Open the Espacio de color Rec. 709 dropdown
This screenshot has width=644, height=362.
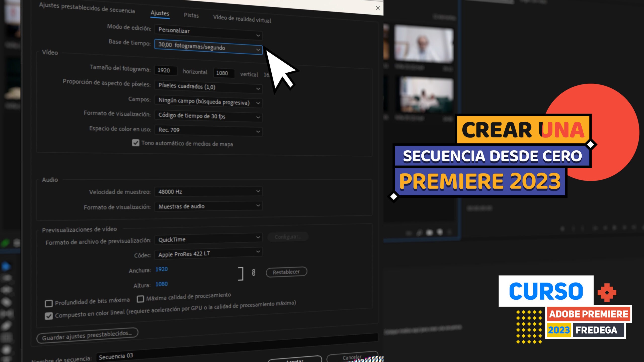[x=208, y=130]
